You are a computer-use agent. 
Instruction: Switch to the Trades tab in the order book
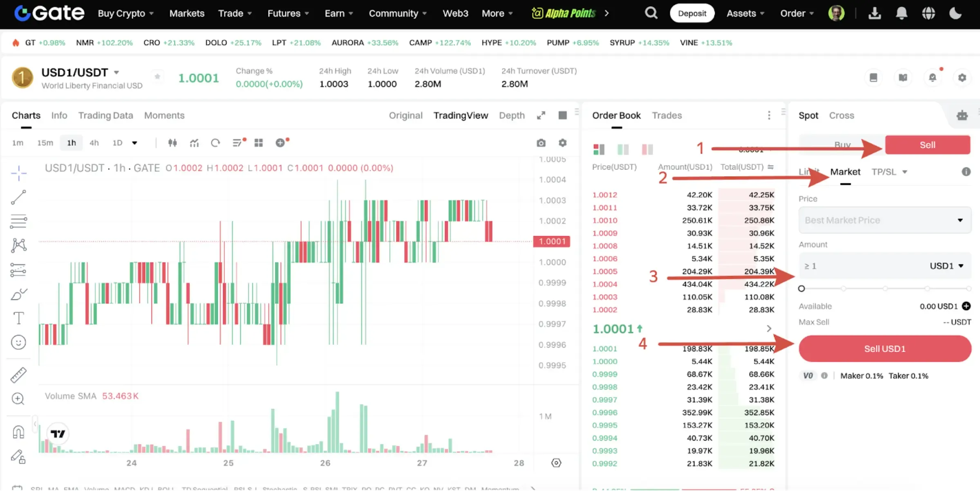pyautogui.click(x=667, y=115)
